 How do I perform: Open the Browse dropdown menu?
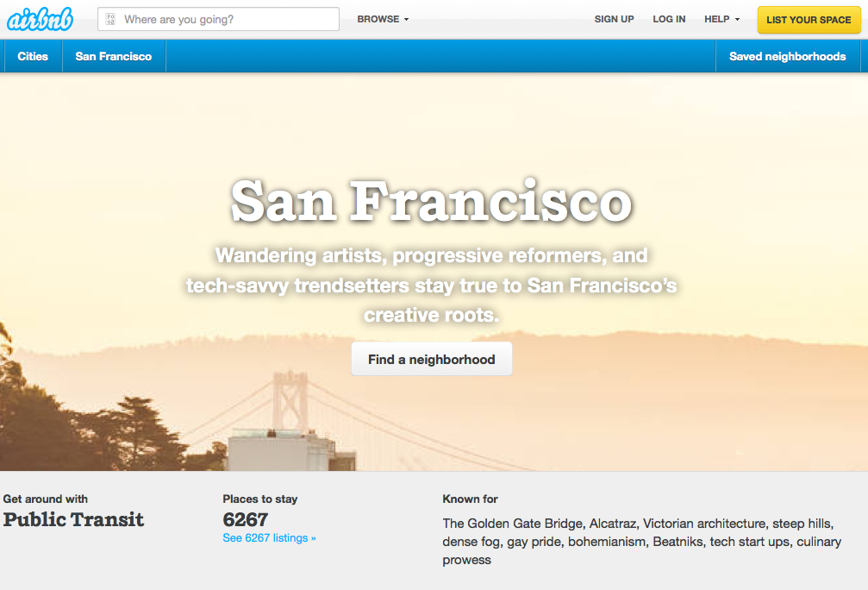(379, 19)
